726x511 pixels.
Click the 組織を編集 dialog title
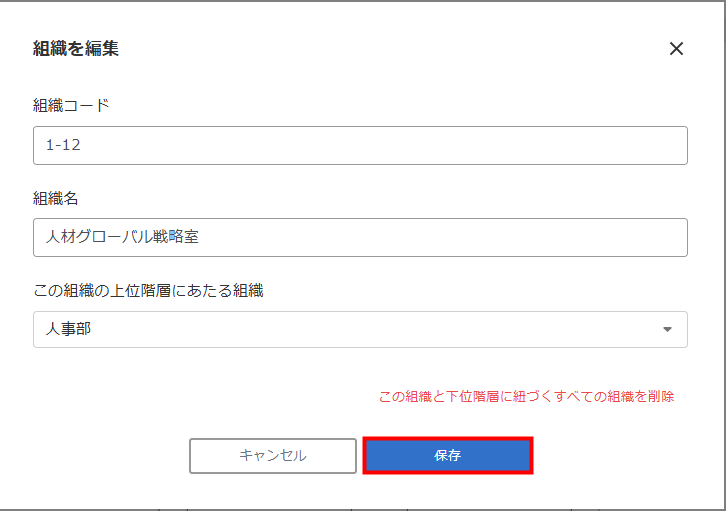point(76,48)
